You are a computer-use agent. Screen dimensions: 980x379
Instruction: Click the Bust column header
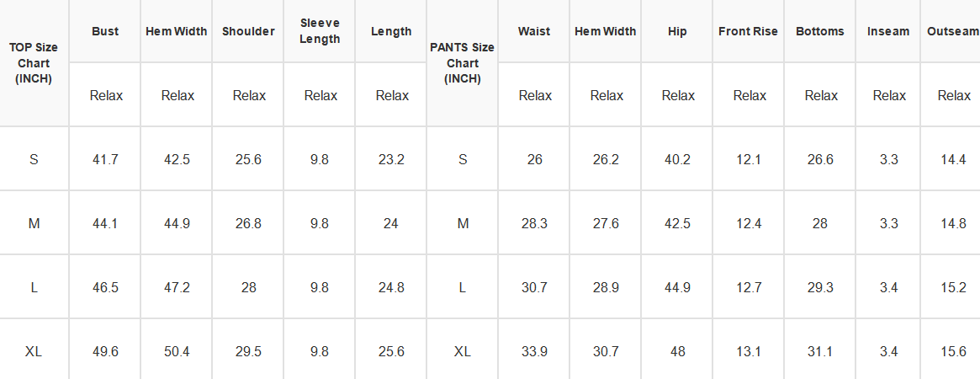[105, 31]
